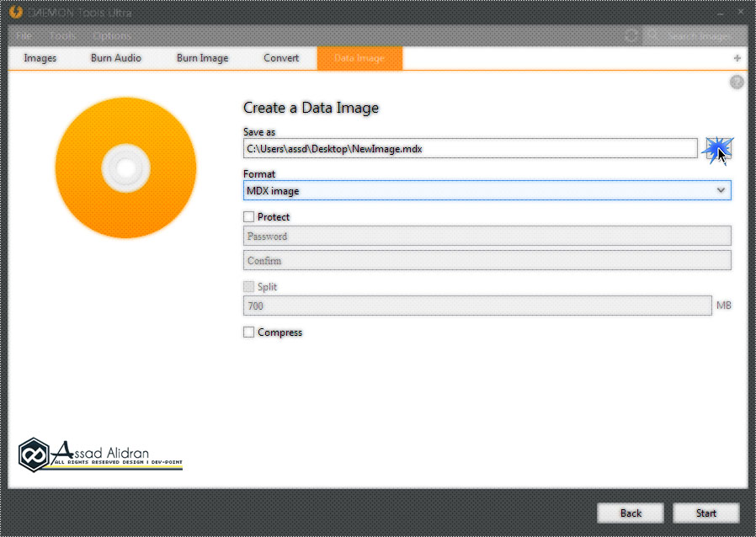
Task: Toggle the Split checkbox
Action: [249, 287]
